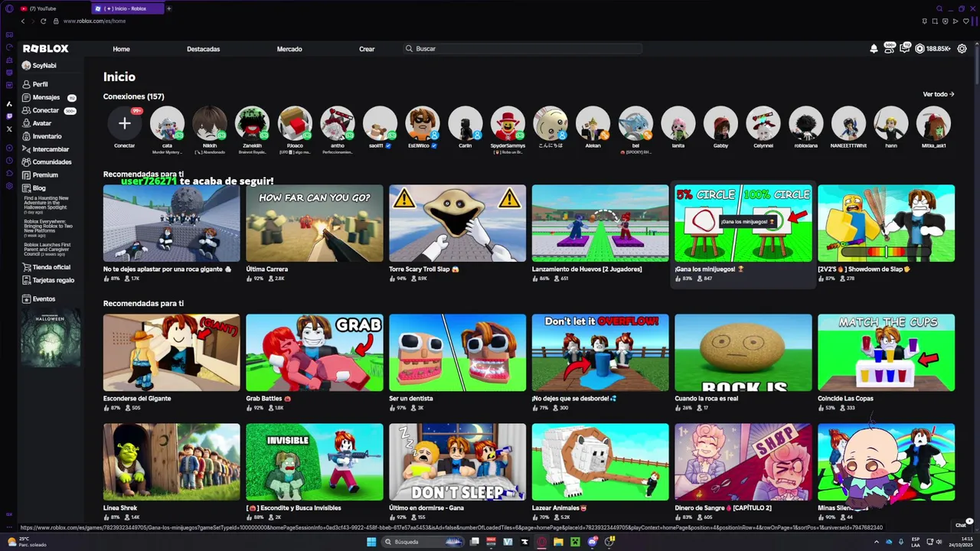Open Robux balance 188.85K+
This screenshot has height=551, width=980.
tap(933, 49)
